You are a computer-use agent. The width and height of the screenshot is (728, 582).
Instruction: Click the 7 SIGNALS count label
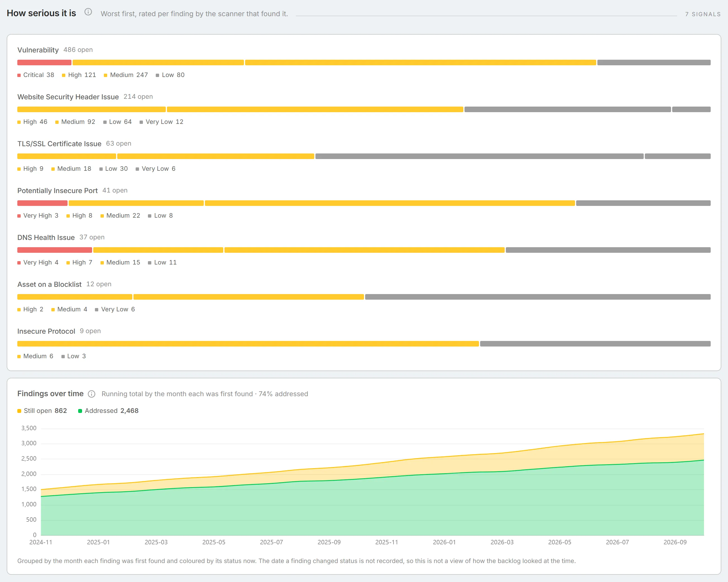[703, 14]
